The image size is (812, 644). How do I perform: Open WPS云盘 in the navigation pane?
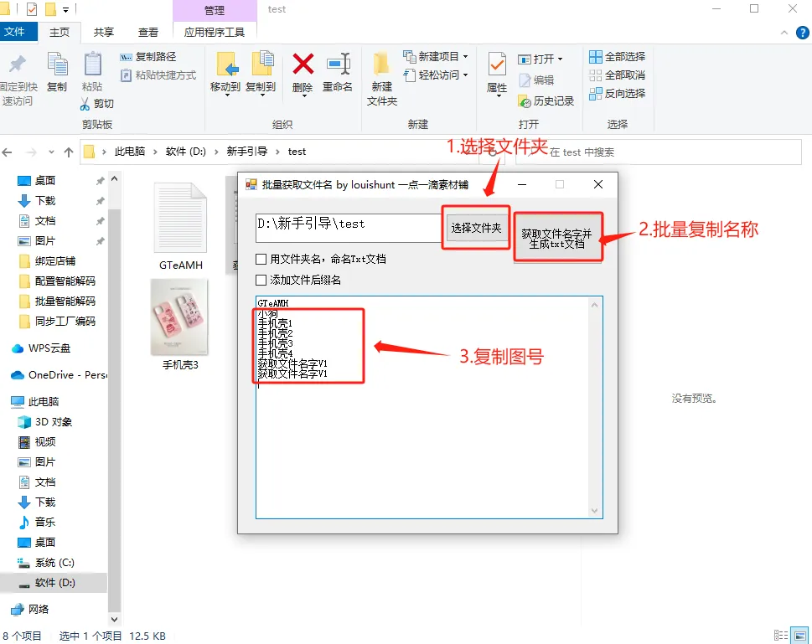[49, 348]
